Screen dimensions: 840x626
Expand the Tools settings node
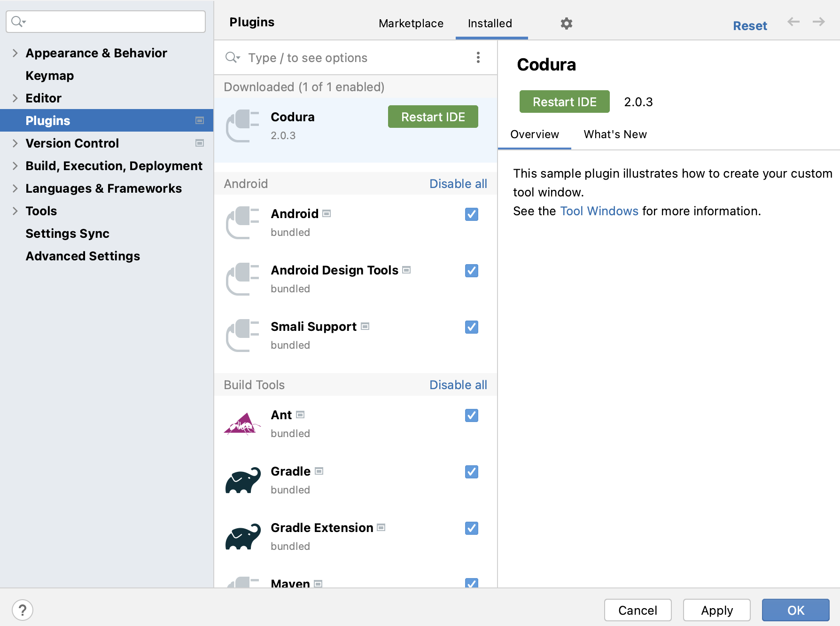pos(15,211)
